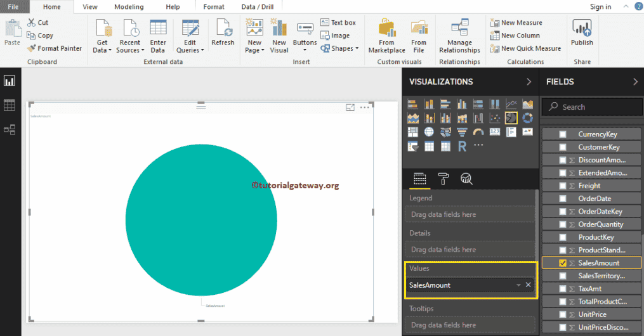Open SalesAmount dropdown arrow in Values
Image resolution: width=644 pixels, height=336 pixels.
pyautogui.click(x=518, y=285)
